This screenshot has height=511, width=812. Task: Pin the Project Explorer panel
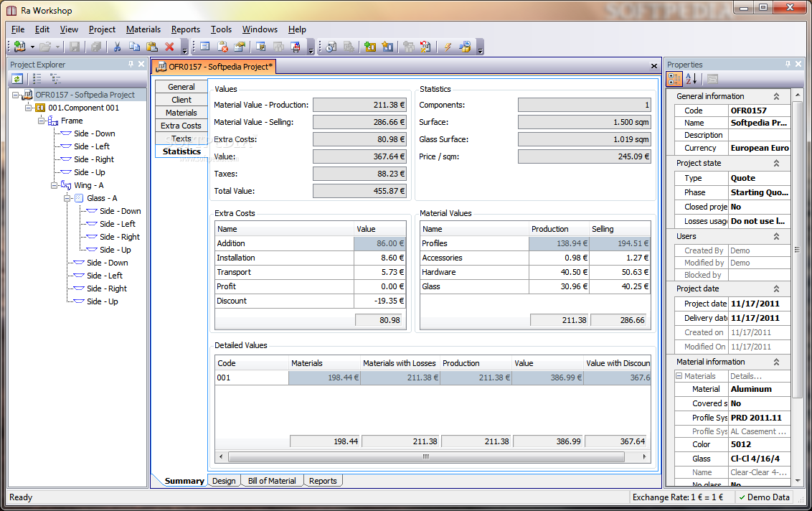131,64
